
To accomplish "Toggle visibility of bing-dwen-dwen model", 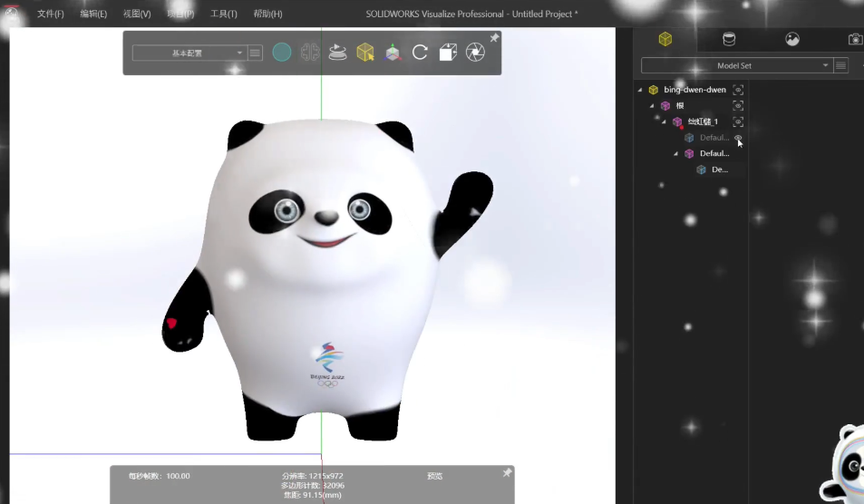I will point(738,89).
